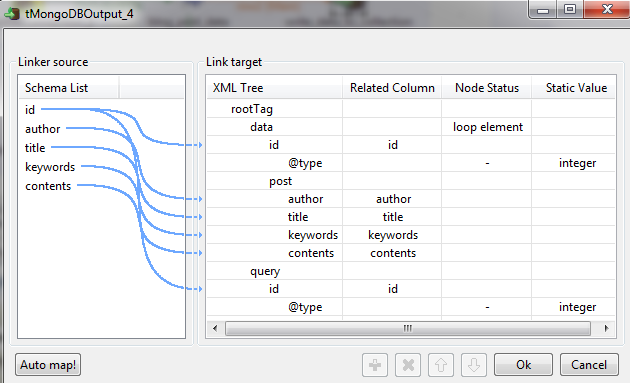Confirm with the Ok button
The height and width of the screenshot is (383, 630).
[523, 365]
